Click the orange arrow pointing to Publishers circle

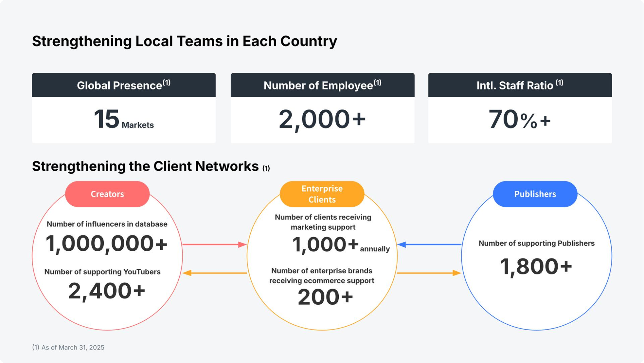point(429,273)
